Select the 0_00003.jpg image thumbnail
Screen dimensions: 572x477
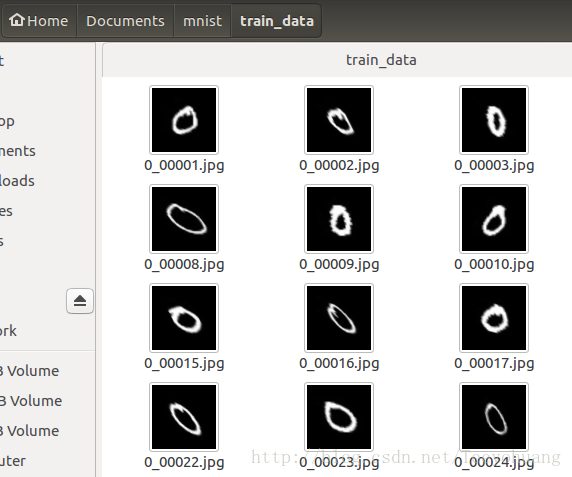[494, 120]
